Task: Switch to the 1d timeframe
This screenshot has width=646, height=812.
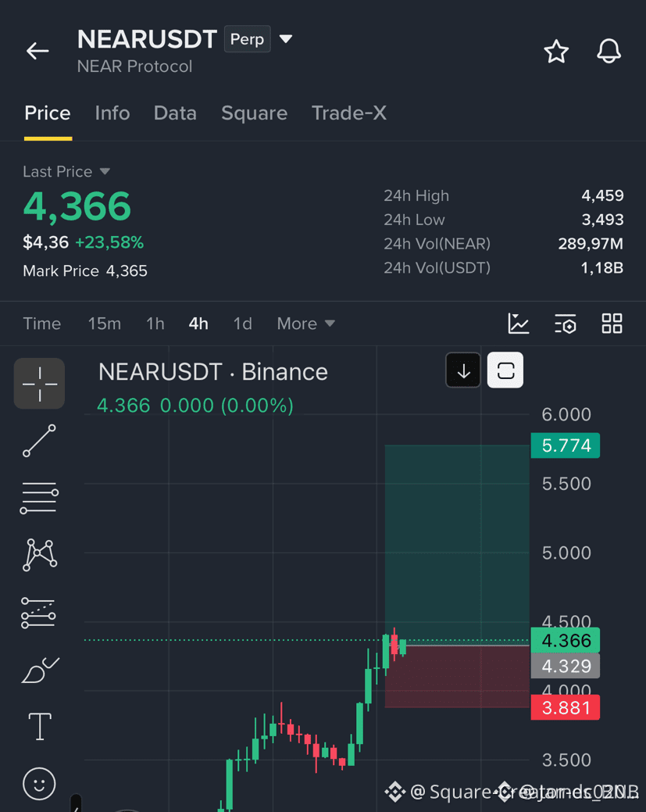Action: (243, 324)
